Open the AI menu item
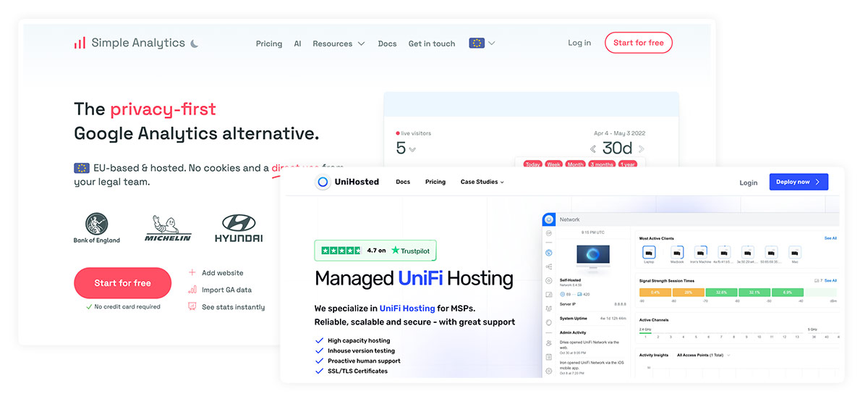Image resolution: width=868 pixels, height=399 pixels. 297,43
